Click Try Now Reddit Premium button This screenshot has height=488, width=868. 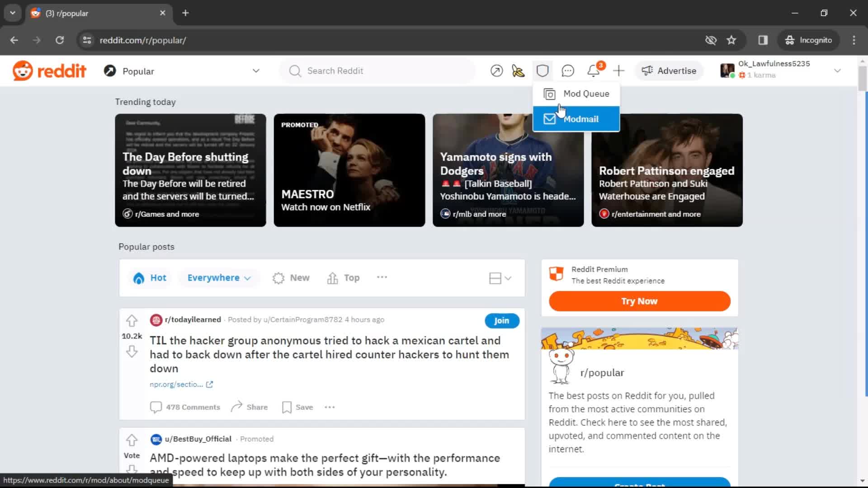(x=639, y=301)
